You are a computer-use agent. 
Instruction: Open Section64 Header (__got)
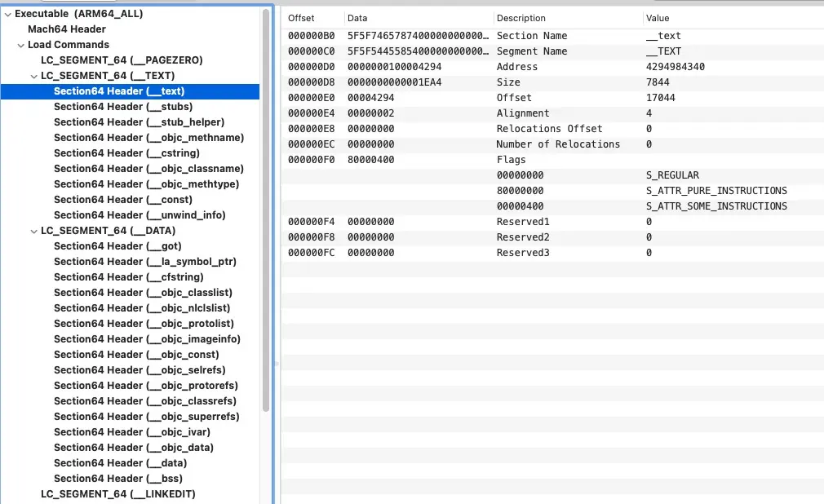coord(117,246)
